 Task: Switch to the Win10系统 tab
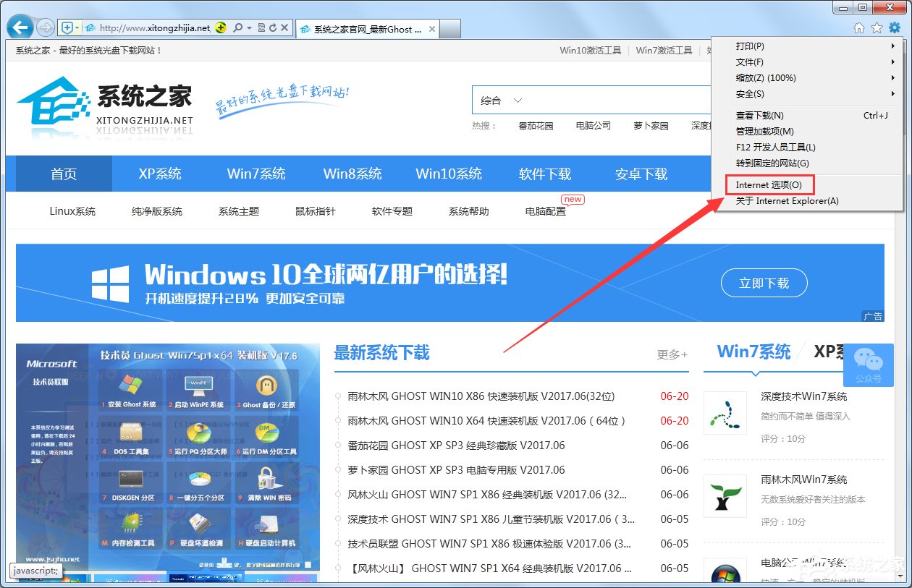449,173
